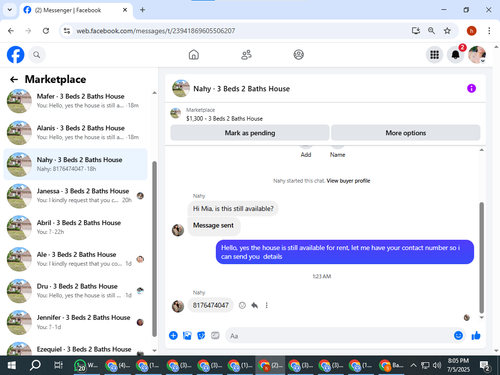Open the Facebook menu grid icon

tap(434, 55)
